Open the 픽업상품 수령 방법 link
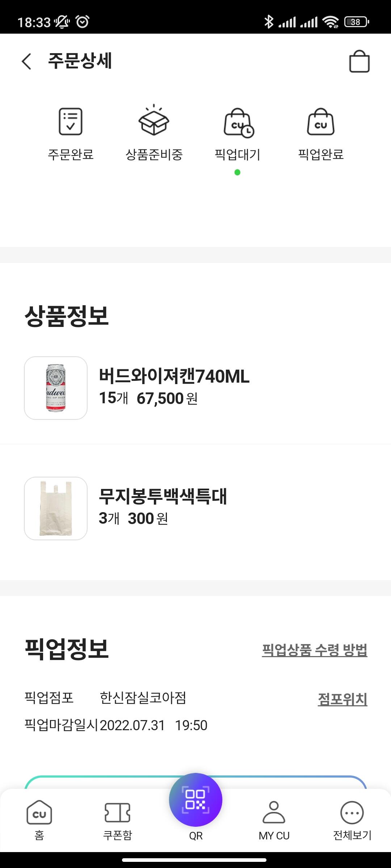This screenshot has width=391, height=868. (314, 650)
